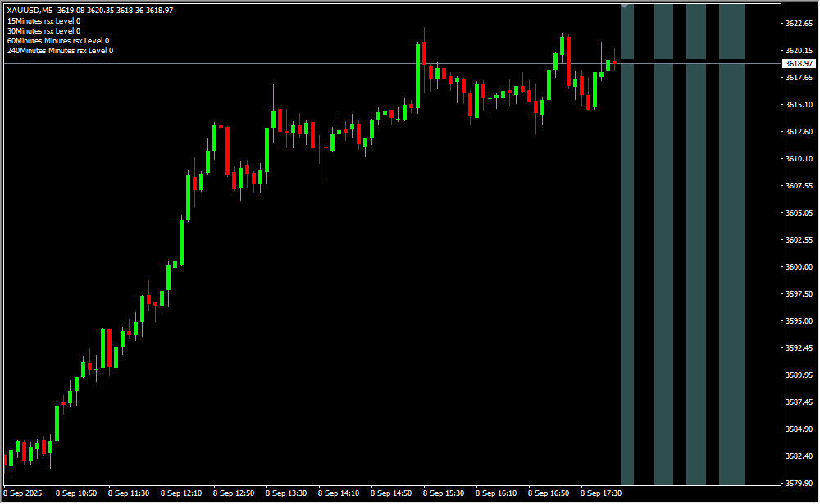The height and width of the screenshot is (504, 820).
Task: Click the current price tag 3618.97
Action: tap(798, 63)
